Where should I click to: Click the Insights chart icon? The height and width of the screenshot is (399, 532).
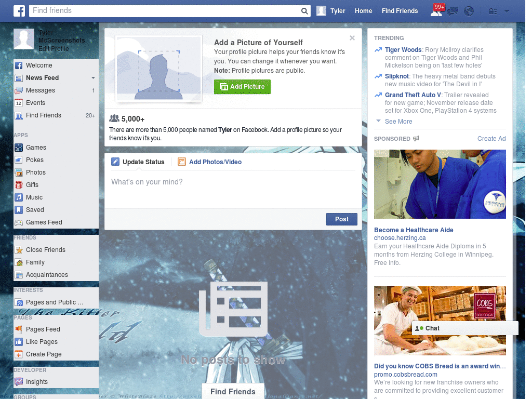coord(19,382)
